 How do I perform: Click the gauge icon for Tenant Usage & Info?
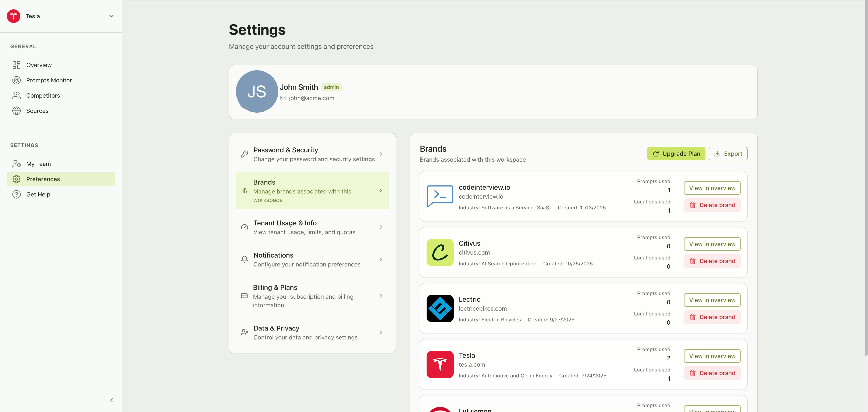tap(245, 227)
